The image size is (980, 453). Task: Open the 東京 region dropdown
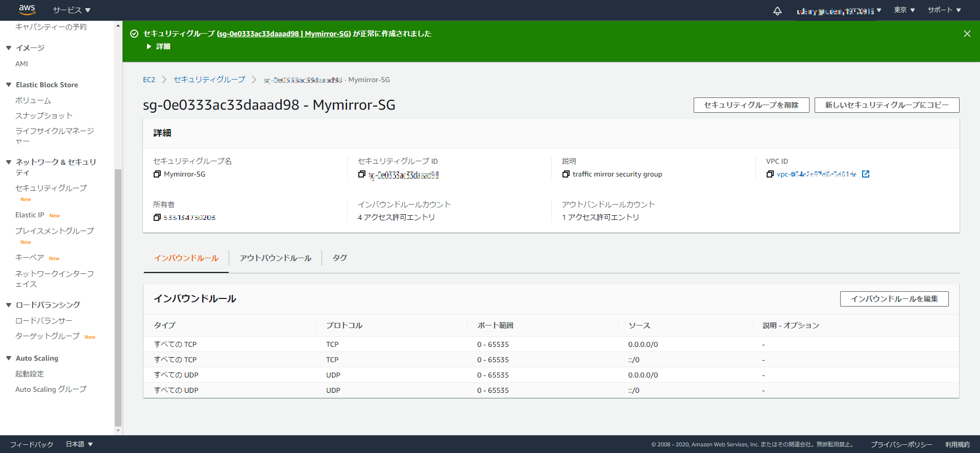[x=904, y=10]
